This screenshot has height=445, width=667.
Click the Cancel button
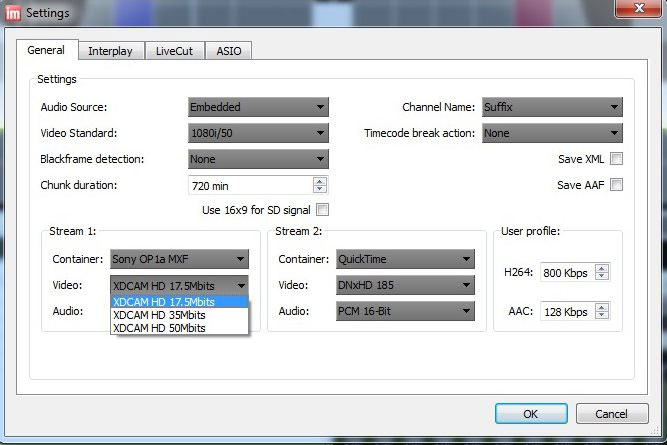click(x=612, y=414)
